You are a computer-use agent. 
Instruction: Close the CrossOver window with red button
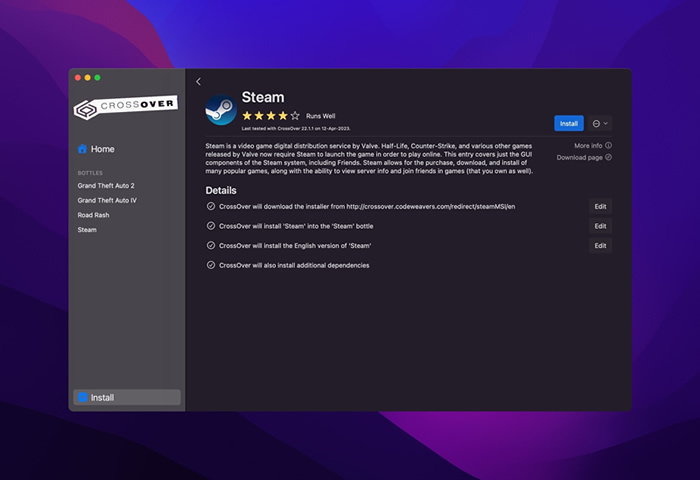(78, 78)
